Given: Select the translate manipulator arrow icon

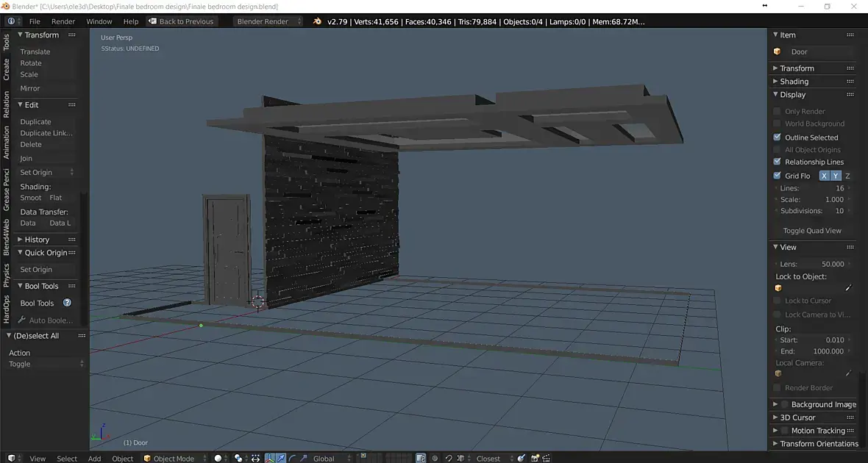Looking at the screenshot, I should pos(281,458).
